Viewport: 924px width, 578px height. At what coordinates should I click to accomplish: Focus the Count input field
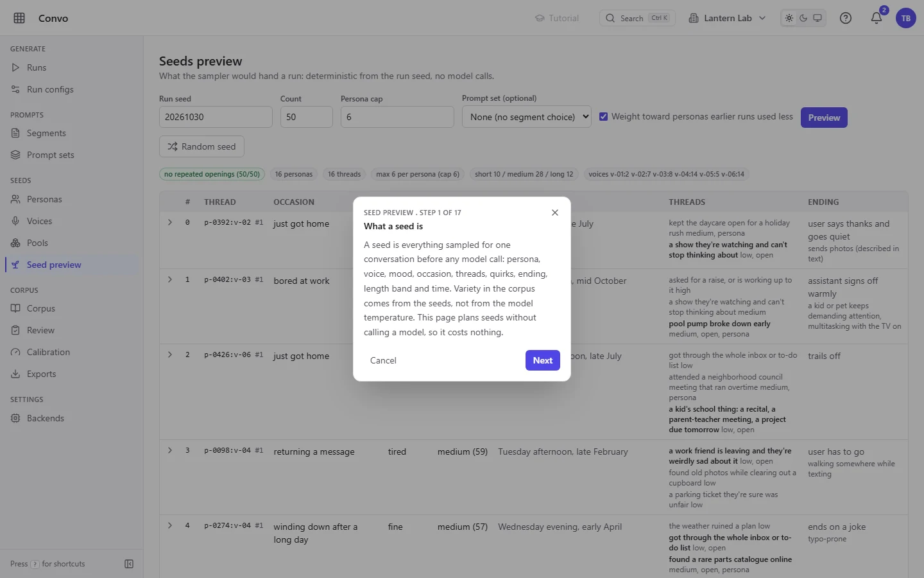(x=307, y=117)
